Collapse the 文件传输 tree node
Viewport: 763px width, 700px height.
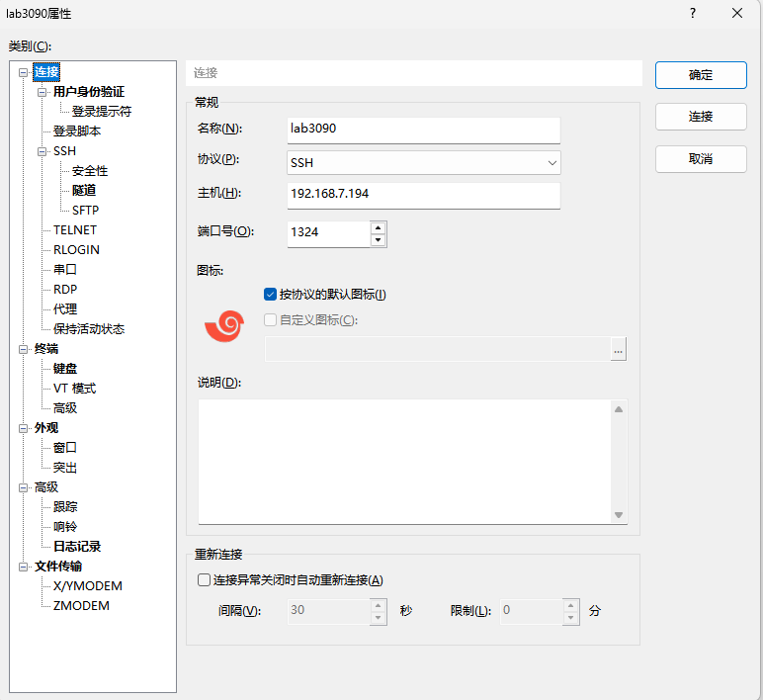click(23, 568)
